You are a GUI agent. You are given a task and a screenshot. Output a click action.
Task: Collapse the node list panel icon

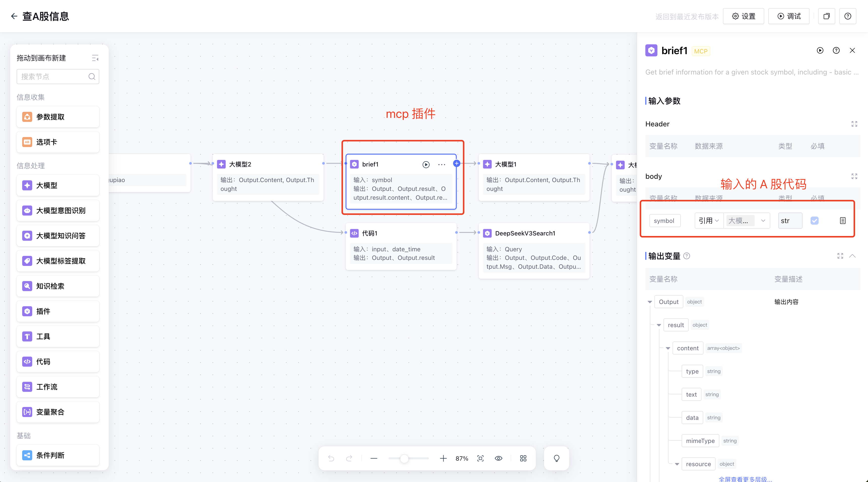[95, 58]
